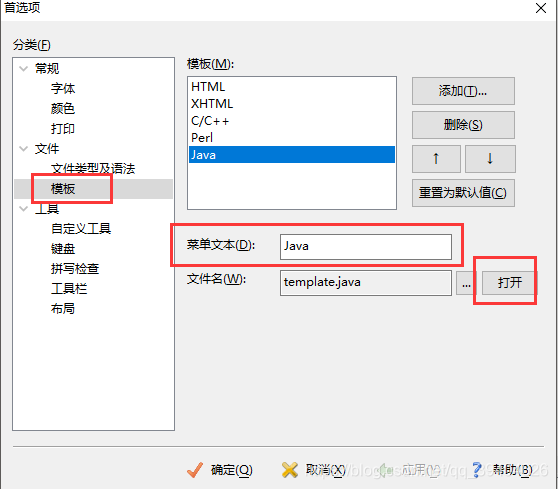
Task: Focus the 文件名 input field
Action: [x=366, y=283]
